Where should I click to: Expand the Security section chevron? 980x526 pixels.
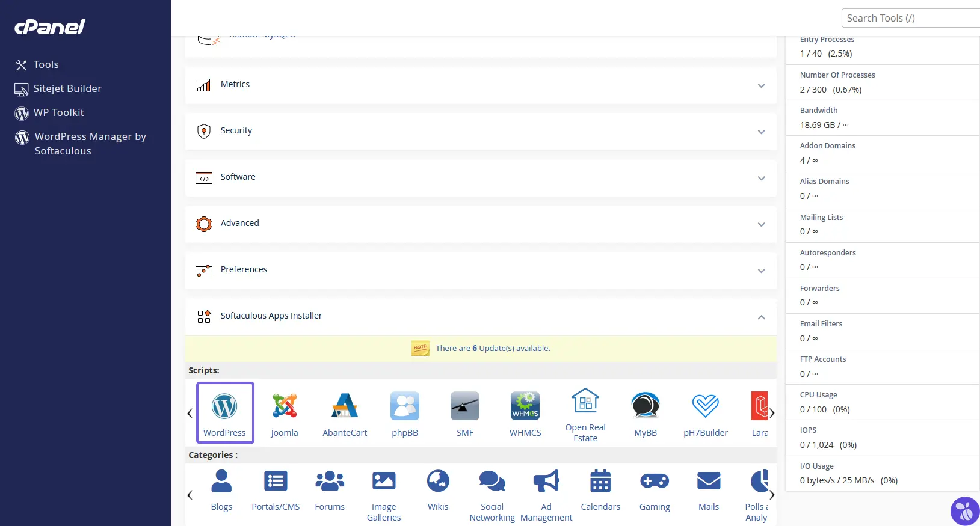761,132
